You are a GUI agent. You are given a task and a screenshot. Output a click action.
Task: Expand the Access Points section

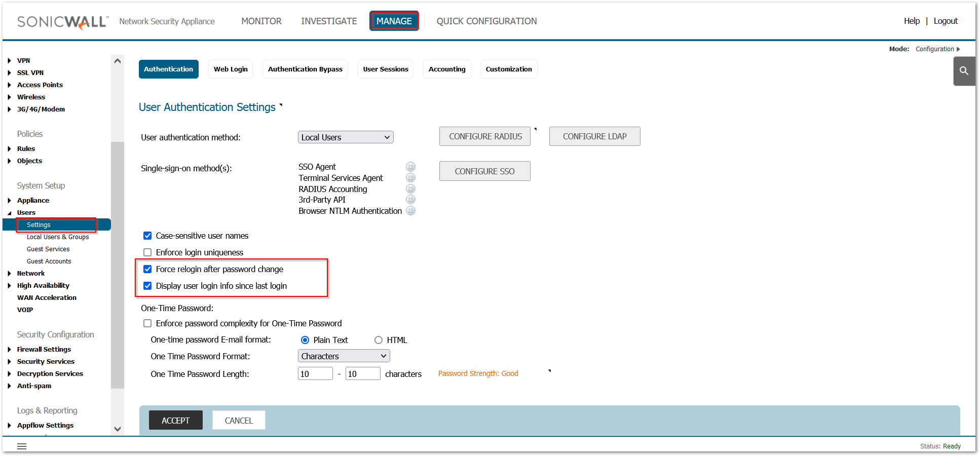10,85
